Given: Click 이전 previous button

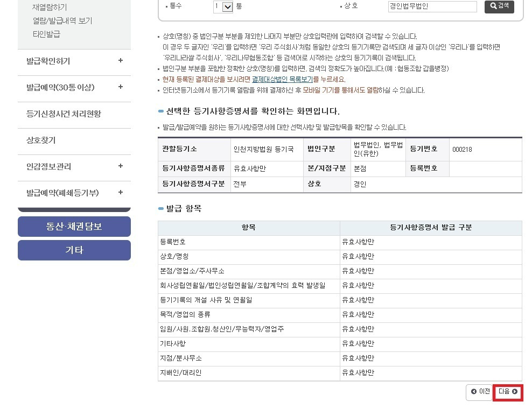Looking at the screenshot, I should point(480,392).
